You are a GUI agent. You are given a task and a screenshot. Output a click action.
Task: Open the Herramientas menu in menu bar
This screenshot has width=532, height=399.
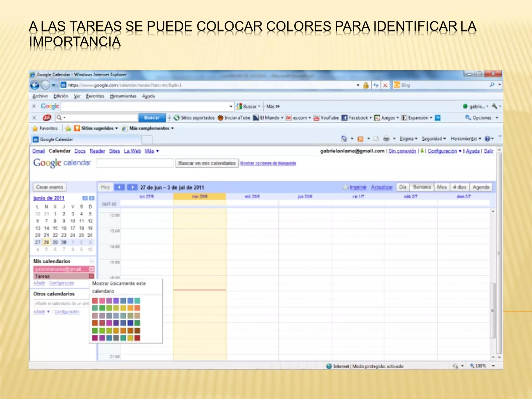(x=123, y=96)
